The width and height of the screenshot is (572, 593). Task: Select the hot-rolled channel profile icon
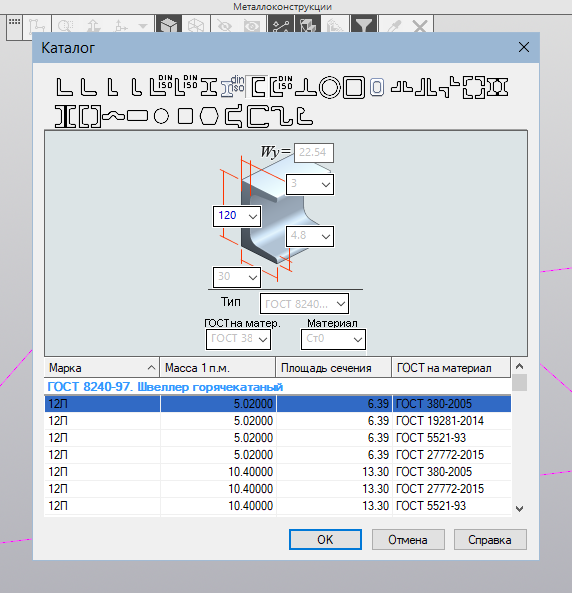click(258, 87)
